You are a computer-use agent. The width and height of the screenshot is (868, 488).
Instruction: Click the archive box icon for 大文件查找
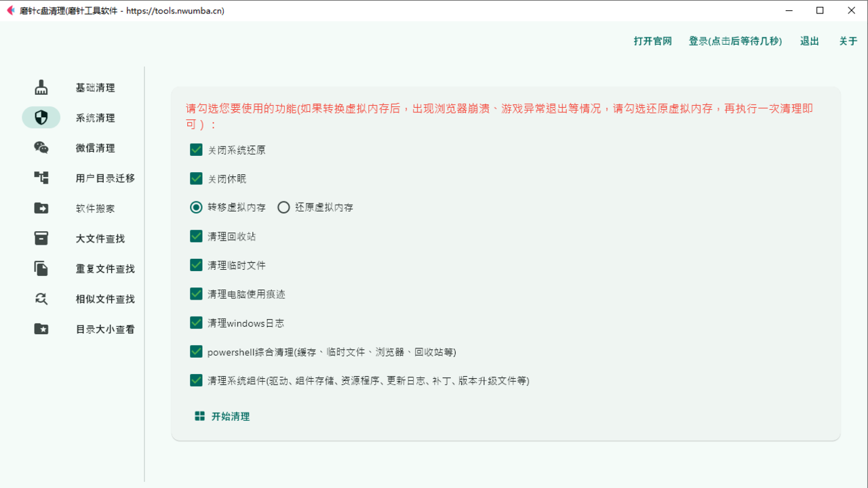click(x=41, y=239)
